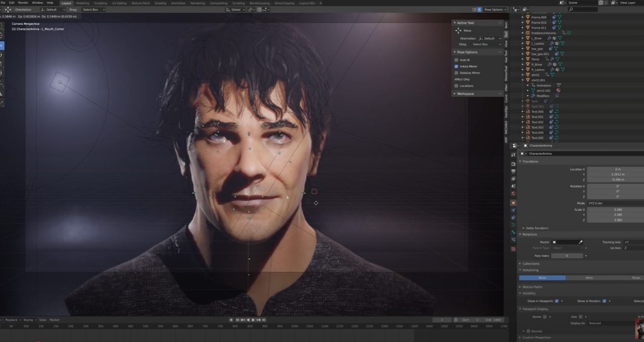644x342 pixels.
Task: Collapse the Transform panel
Action: (530, 162)
